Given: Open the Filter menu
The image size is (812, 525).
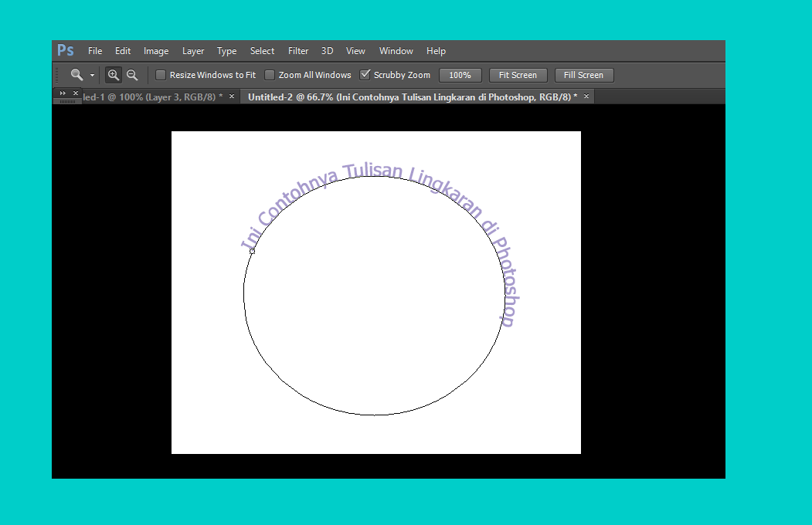Looking at the screenshot, I should (x=297, y=51).
